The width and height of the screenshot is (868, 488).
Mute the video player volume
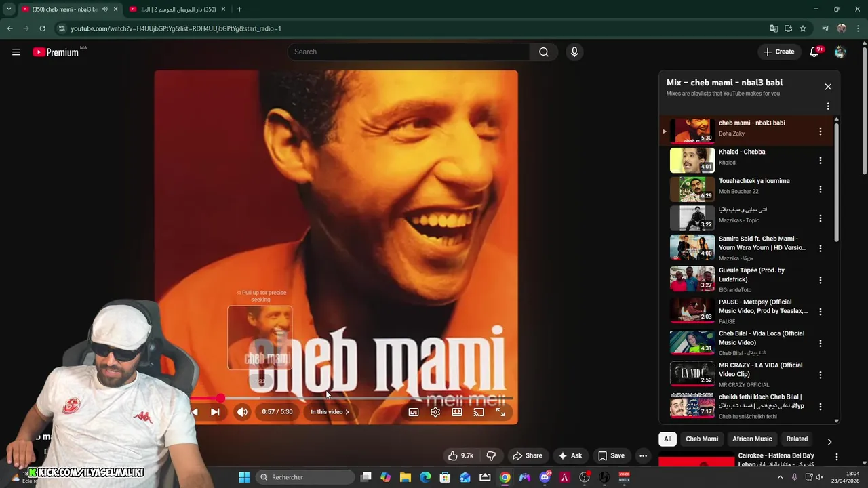(x=242, y=412)
